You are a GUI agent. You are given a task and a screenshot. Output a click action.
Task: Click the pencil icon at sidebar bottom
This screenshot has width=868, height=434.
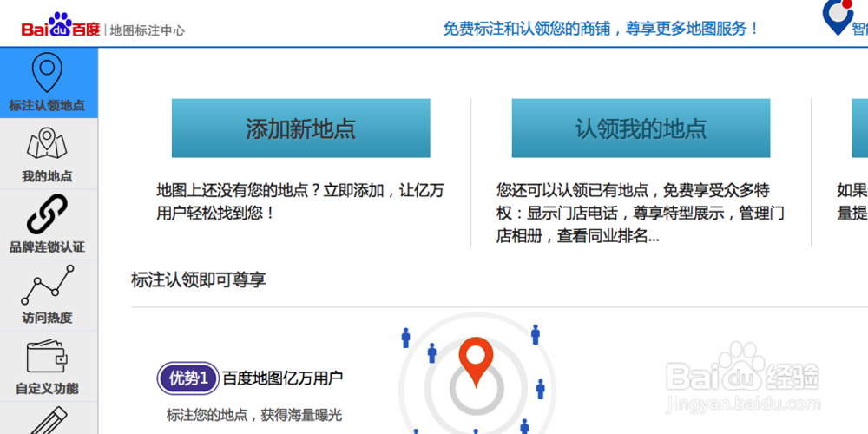(47, 421)
